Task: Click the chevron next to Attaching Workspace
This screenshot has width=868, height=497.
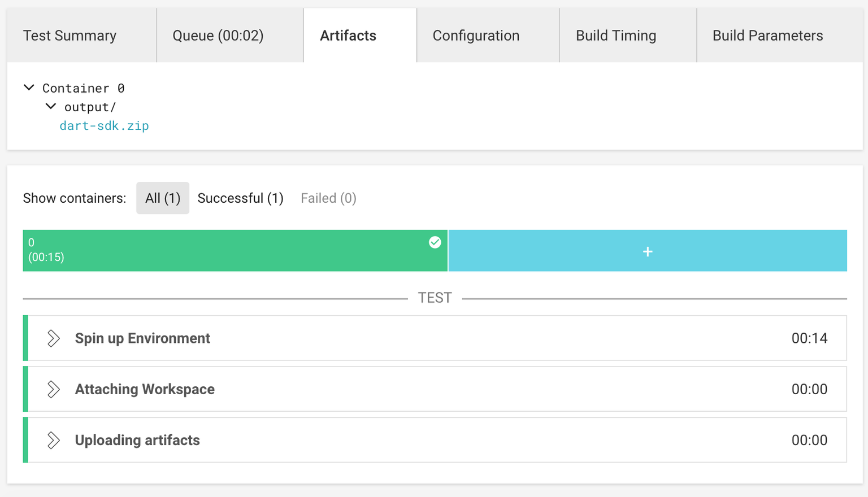Action: pyautogui.click(x=54, y=389)
